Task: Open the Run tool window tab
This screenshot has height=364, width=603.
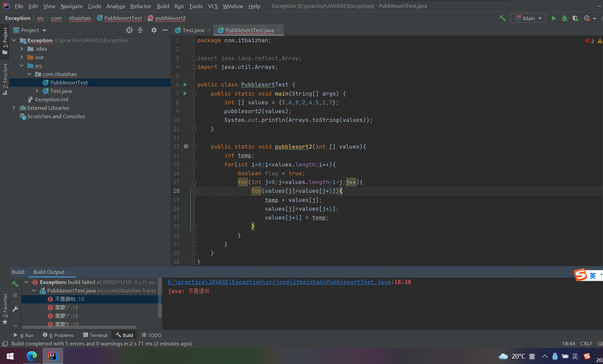Action: [24, 335]
